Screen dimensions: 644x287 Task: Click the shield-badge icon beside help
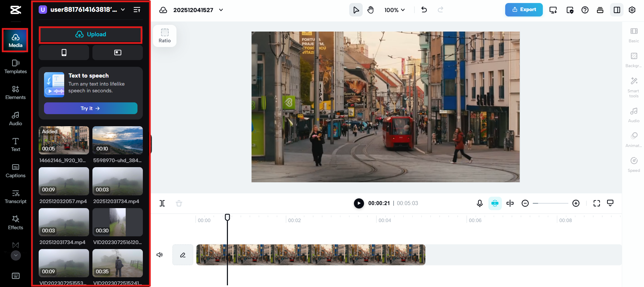click(x=570, y=10)
